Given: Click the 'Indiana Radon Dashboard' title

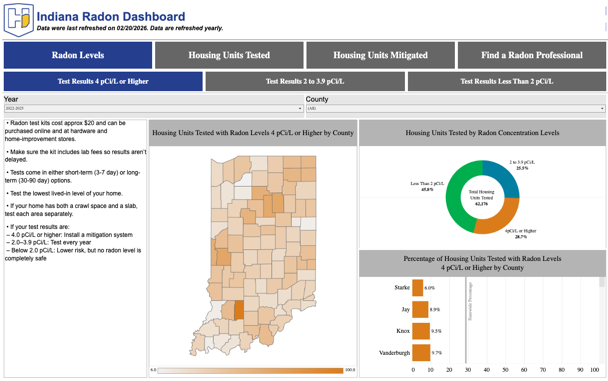Looking at the screenshot, I should pyautogui.click(x=111, y=16).
